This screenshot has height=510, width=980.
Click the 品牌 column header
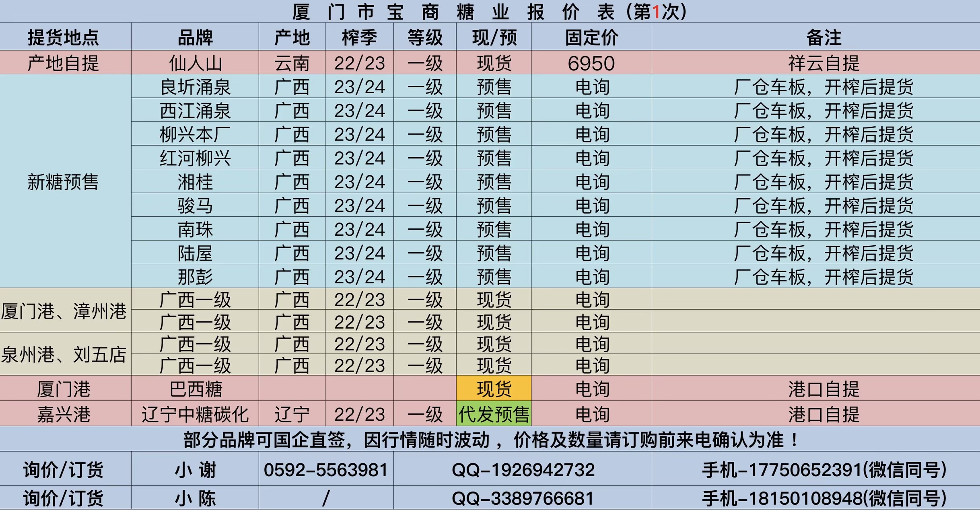[x=195, y=37]
